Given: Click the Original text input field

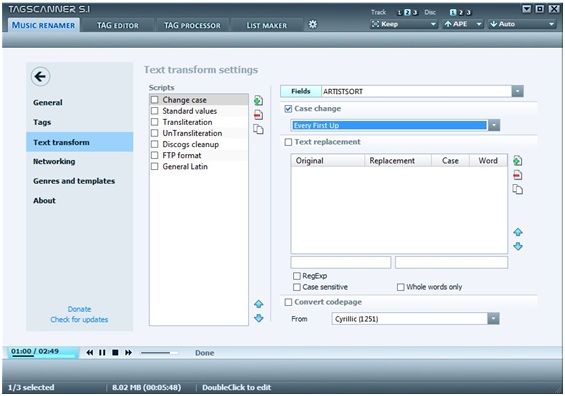Looking at the screenshot, I should (341, 262).
